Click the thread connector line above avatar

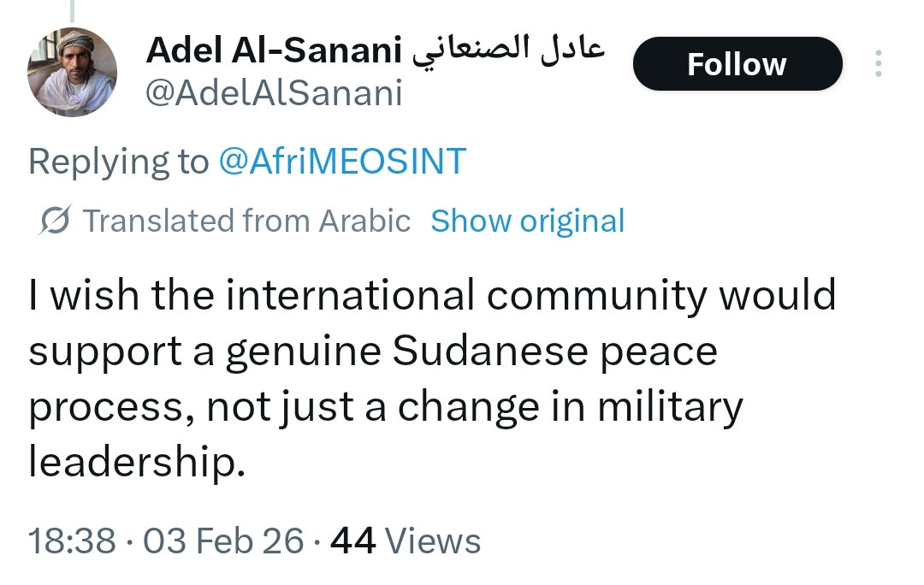pos(72,10)
